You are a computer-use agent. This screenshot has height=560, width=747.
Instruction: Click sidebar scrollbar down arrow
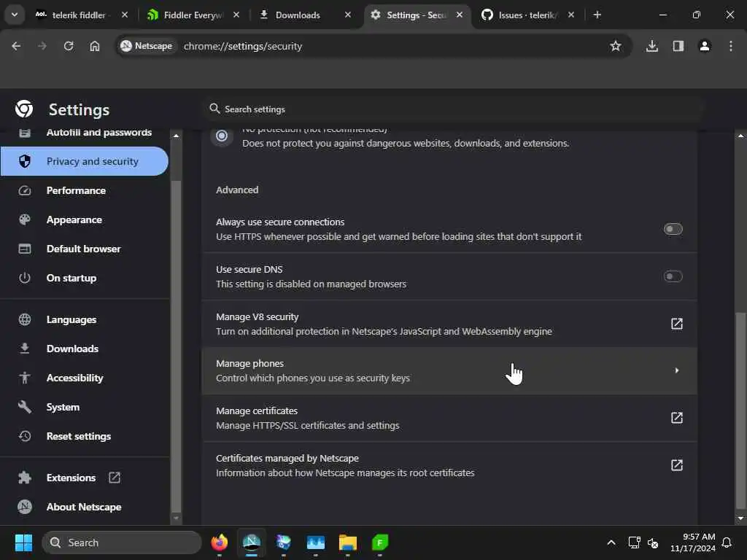point(176,518)
